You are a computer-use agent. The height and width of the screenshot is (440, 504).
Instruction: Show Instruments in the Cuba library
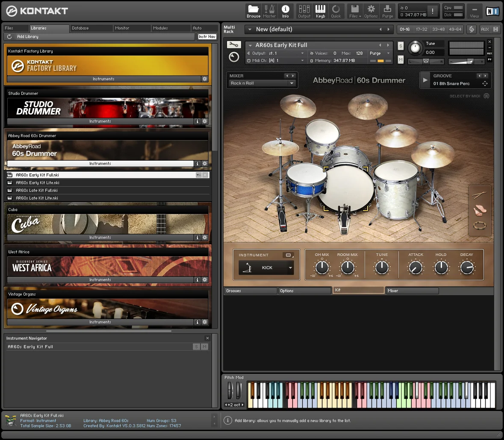click(x=100, y=237)
